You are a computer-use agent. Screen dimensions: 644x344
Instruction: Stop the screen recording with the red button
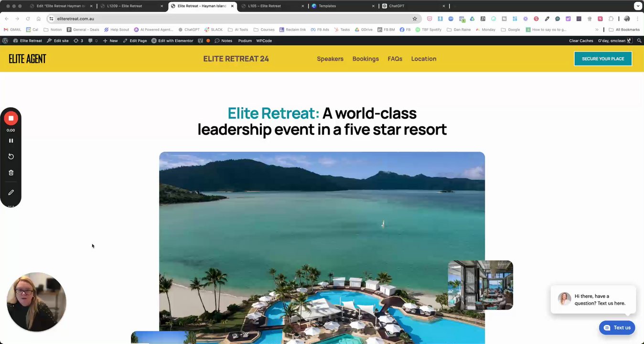tap(11, 118)
